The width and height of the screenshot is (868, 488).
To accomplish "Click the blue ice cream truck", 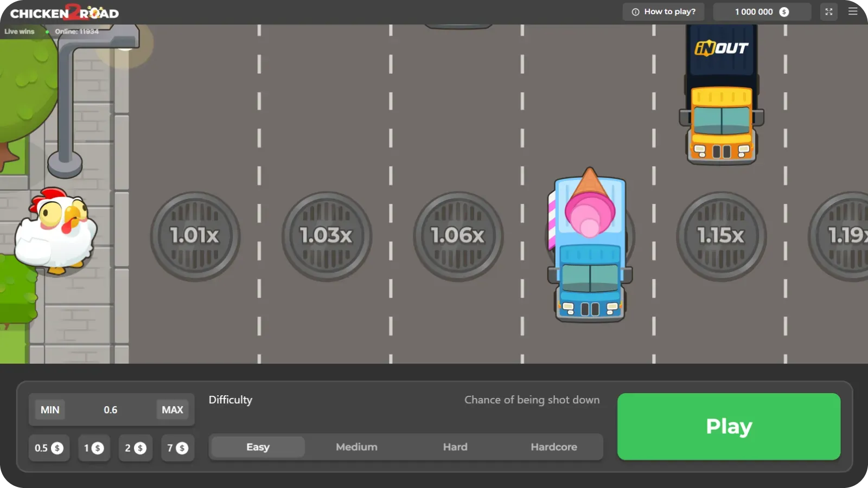I will pyautogui.click(x=590, y=245).
